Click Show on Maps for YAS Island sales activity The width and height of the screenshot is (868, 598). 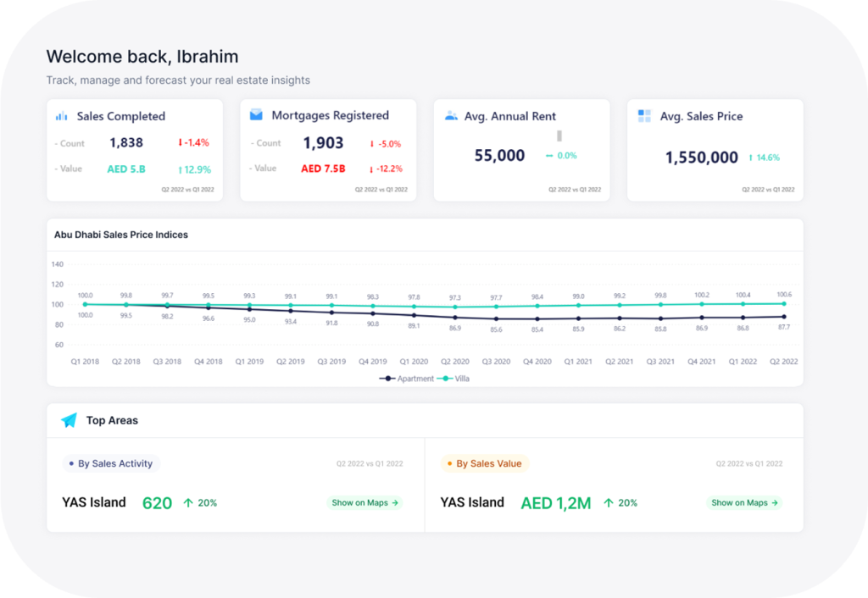[x=364, y=502]
